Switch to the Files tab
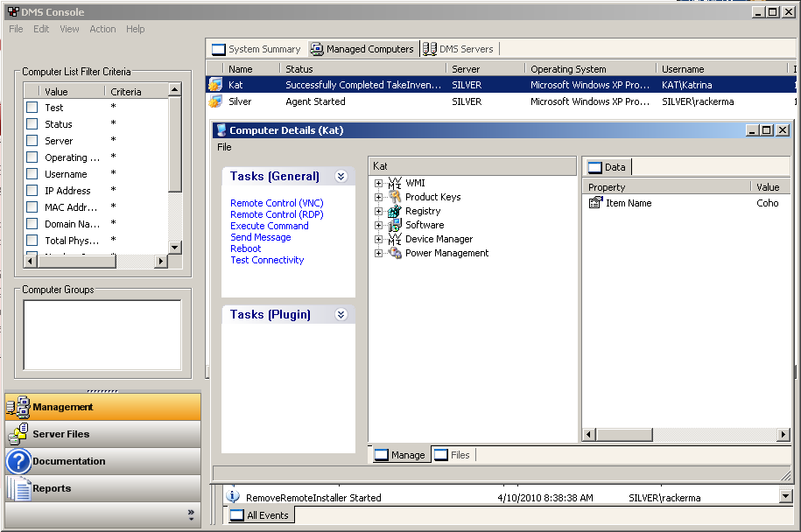Viewport: 801px width, 532px height. pyautogui.click(x=453, y=455)
